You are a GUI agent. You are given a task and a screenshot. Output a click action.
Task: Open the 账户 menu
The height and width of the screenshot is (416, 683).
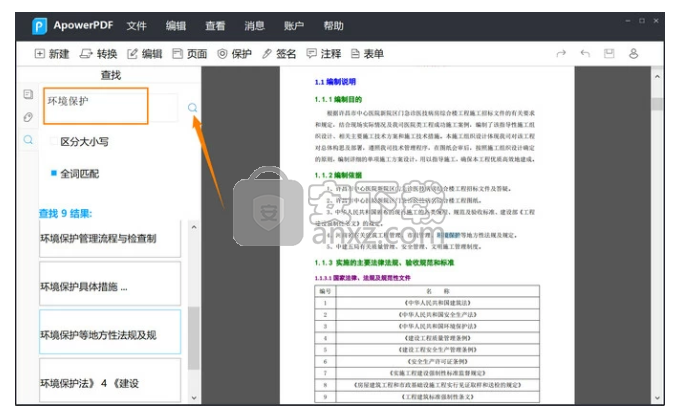click(294, 26)
